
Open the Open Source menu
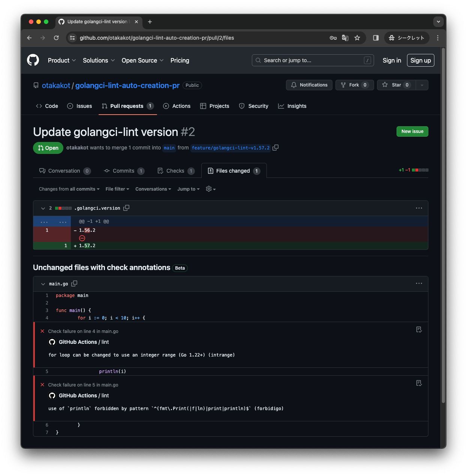tap(142, 60)
